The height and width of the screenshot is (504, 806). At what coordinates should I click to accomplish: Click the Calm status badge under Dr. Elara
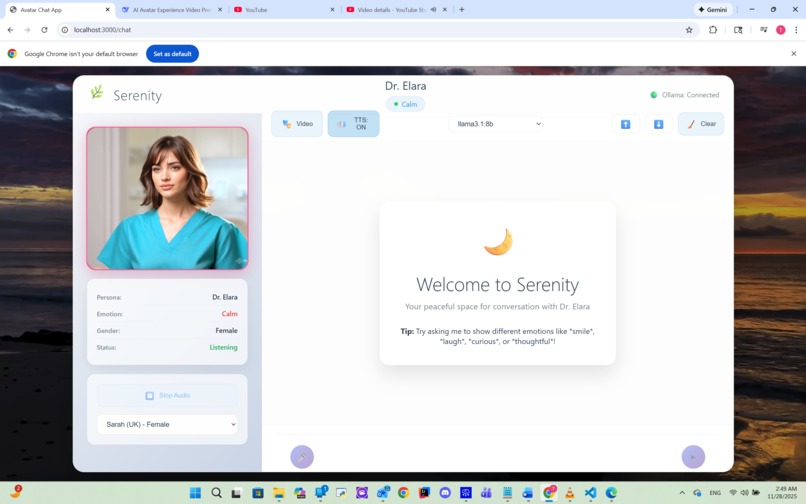tap(406, 104)
